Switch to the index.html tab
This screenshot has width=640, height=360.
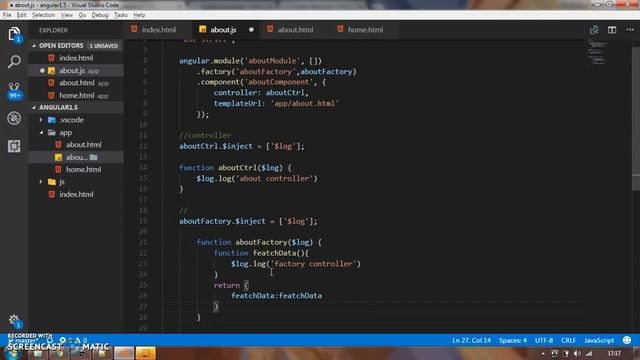pos(158,30)
